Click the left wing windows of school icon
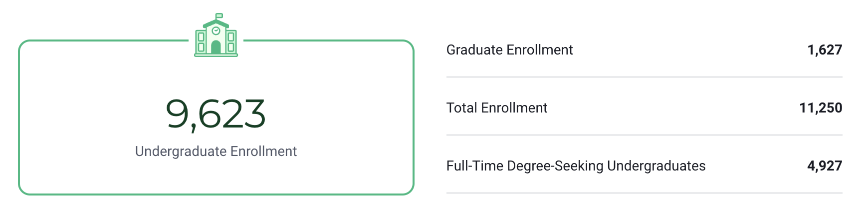The height and width of the screenshot is (213, 868). (202, 42)
